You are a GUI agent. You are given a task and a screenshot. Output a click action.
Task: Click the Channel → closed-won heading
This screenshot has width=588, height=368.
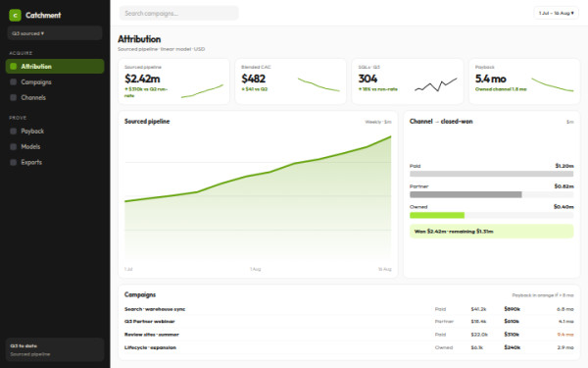pos(441,122)
